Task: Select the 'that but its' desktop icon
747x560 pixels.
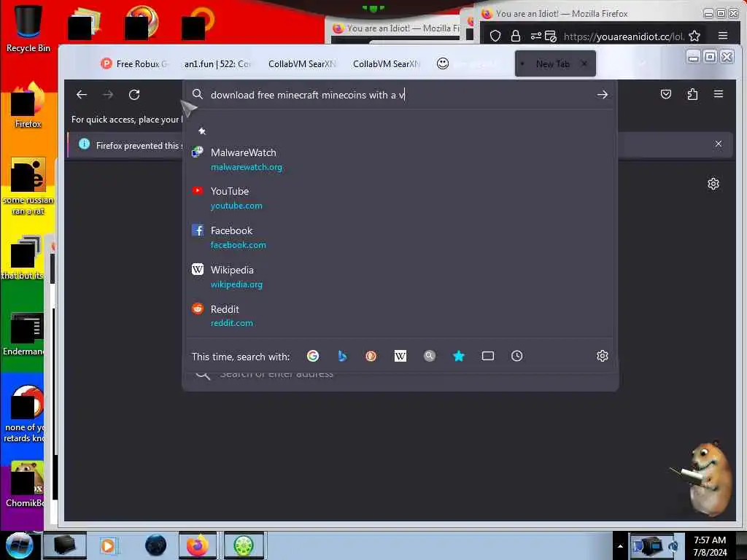Action: (23, 257)
